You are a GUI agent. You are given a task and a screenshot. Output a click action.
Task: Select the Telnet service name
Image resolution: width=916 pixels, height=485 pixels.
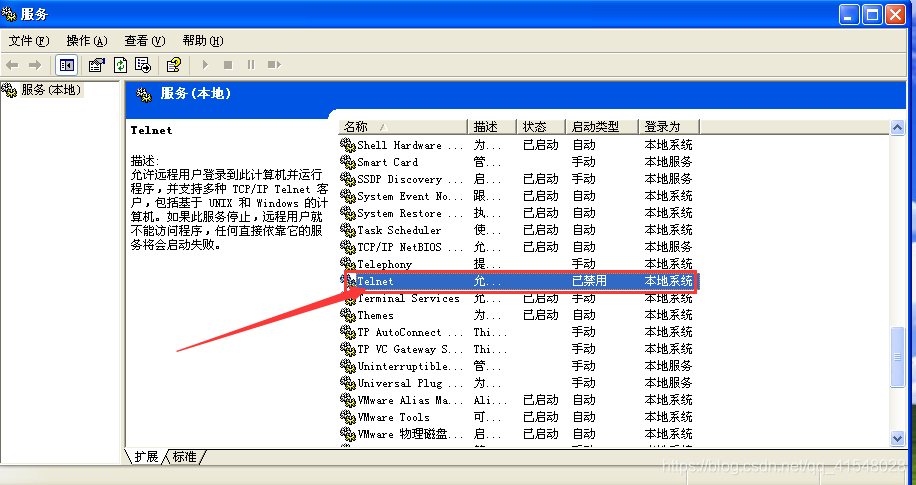375,281
